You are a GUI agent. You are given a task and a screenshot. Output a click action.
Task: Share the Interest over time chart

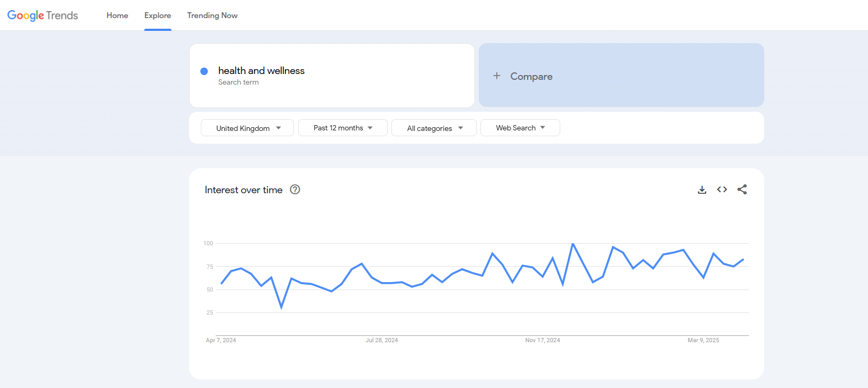tap(742, 189)
